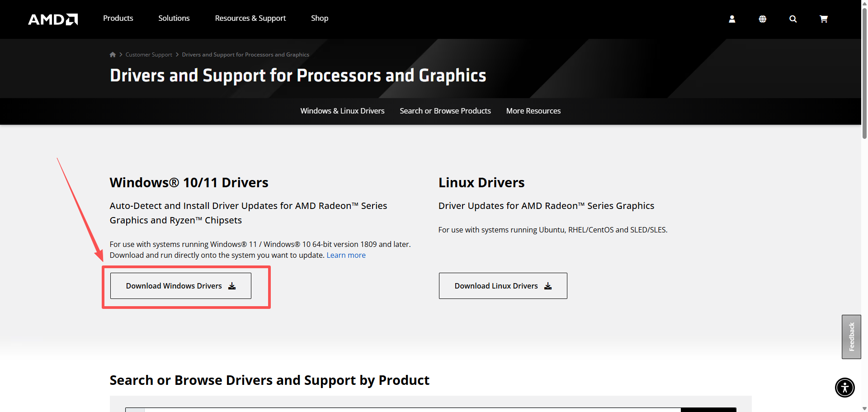Jump to Search or Browse Products

(x=445, y=111)
